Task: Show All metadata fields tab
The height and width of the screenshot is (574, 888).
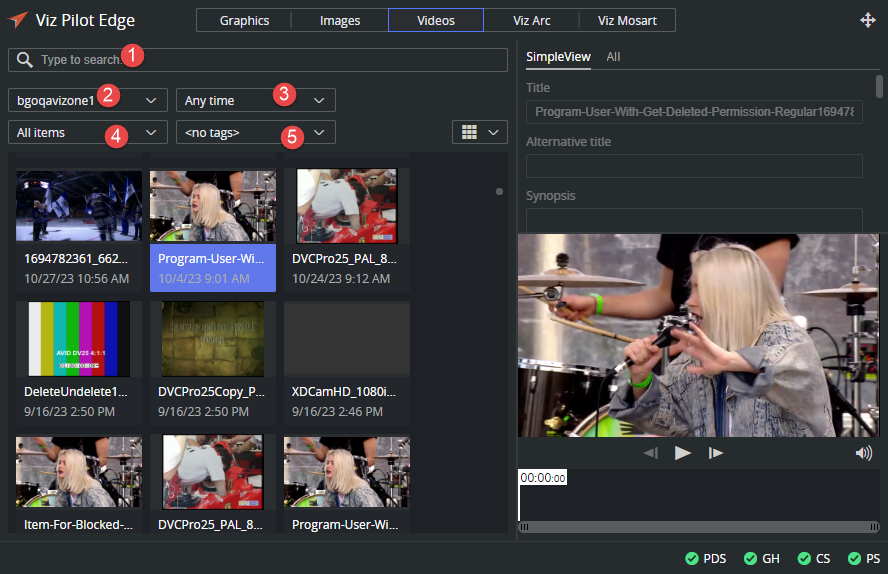Action: click(613, 57)
